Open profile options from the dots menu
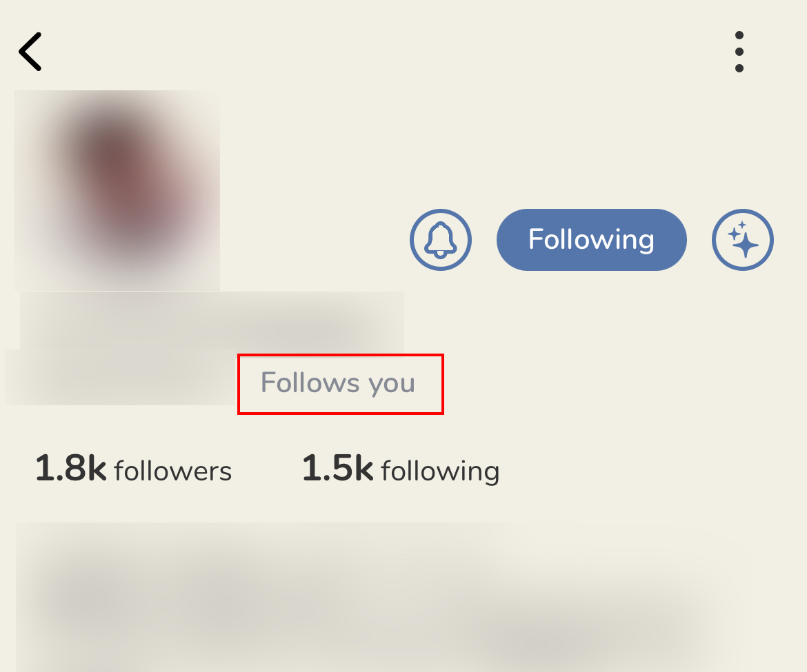 coord(739,51)
